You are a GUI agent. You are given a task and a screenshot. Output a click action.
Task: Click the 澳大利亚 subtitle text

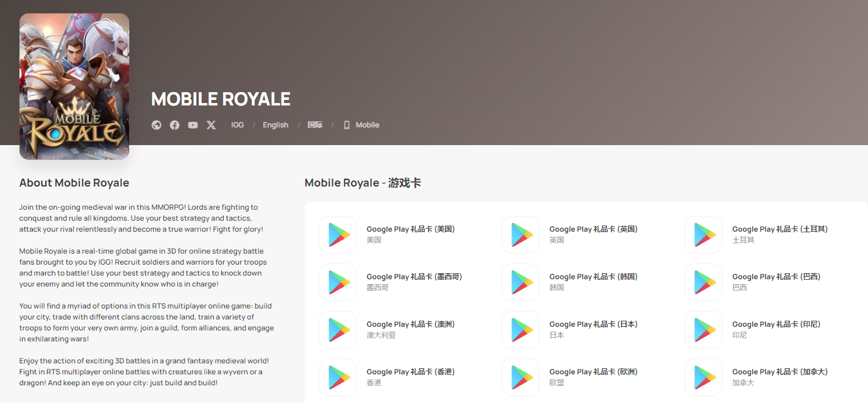click(x=382, y=335)
